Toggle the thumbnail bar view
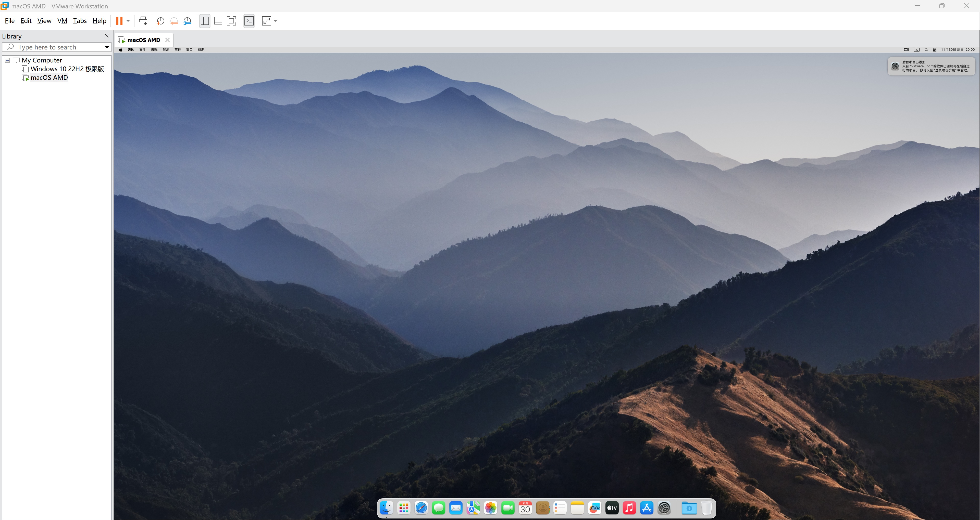 coord(218,21)
